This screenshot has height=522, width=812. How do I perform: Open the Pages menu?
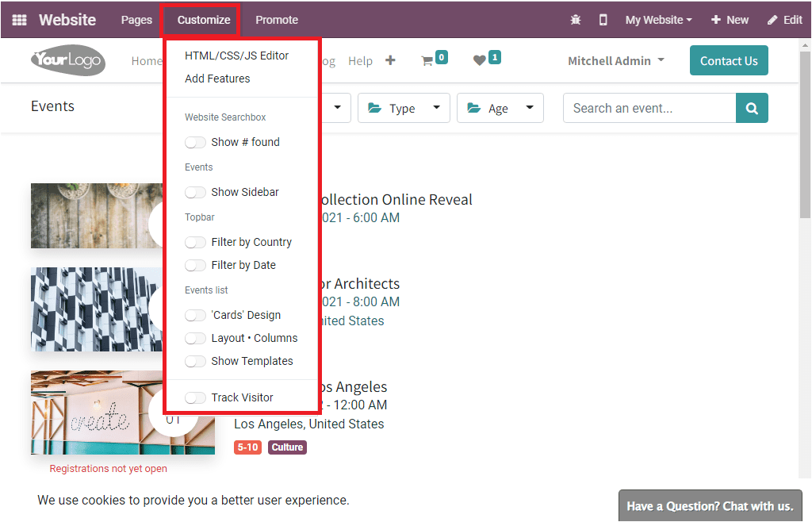pyautogui.click(x=136, y=19)
